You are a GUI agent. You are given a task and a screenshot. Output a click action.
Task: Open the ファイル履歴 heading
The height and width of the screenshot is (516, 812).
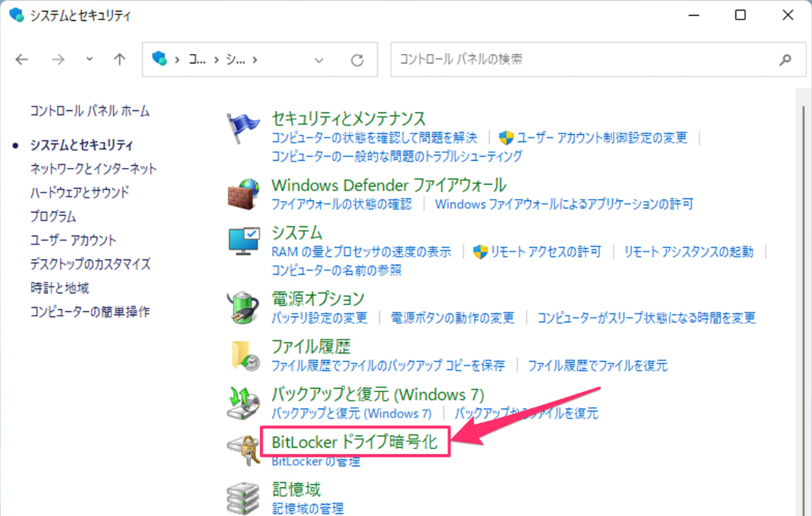pyautogui.click(x=311, y=346)
